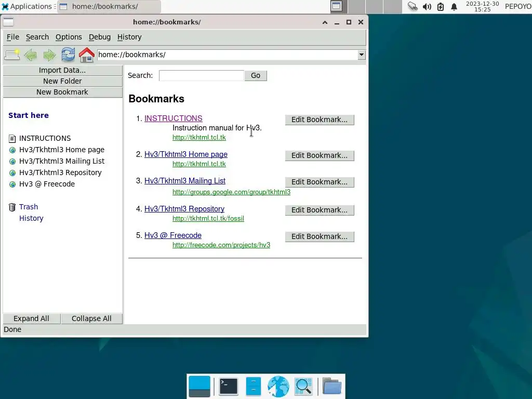Select INSTRUCTIONS in the sidebar tree

(x=45, y=138)
